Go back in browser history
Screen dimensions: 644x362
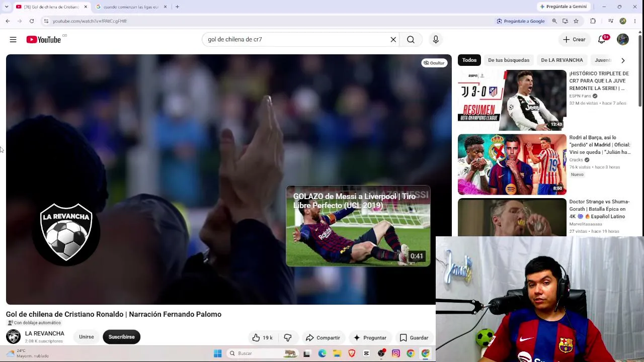click(x=8, y=21)
